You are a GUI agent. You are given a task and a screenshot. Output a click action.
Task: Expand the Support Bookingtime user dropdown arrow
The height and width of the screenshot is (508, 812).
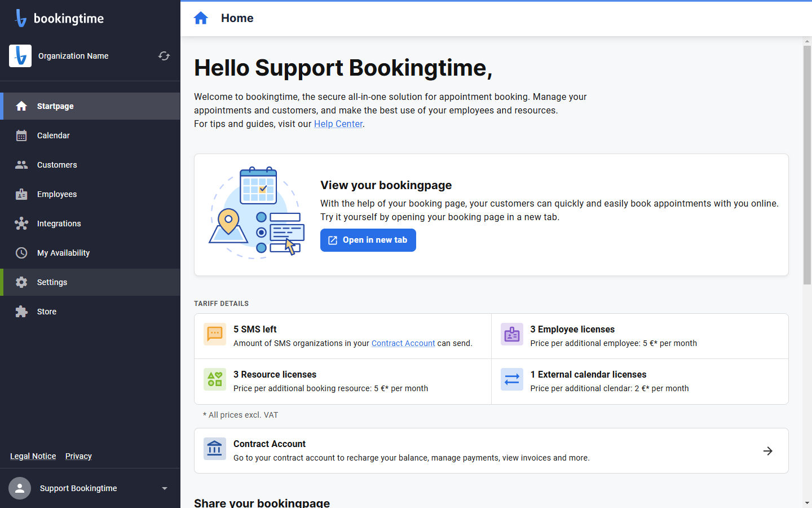coord(165,488)
